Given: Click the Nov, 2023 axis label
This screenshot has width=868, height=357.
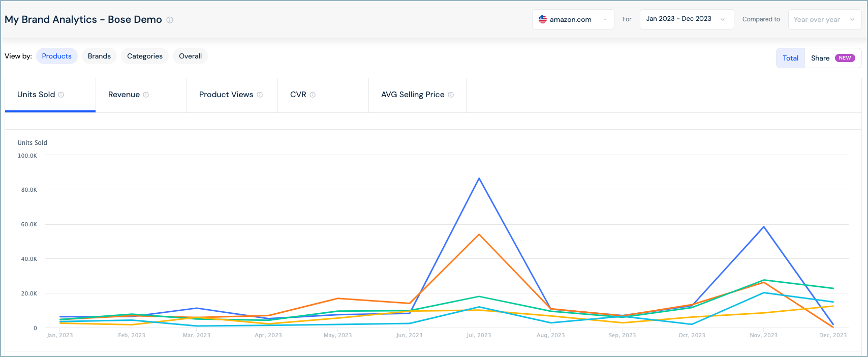Looking at the screenshot, I should [763, 335].
